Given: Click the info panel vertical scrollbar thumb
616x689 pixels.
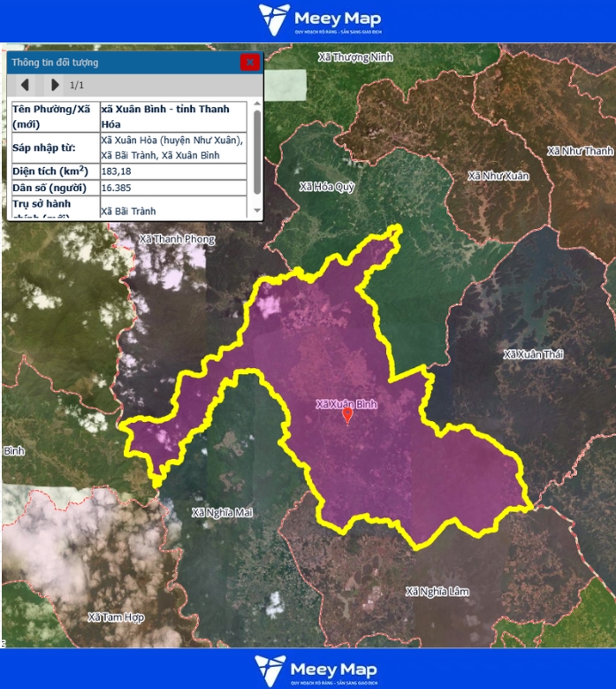Looking at the screenshot, I should point(257,150).
